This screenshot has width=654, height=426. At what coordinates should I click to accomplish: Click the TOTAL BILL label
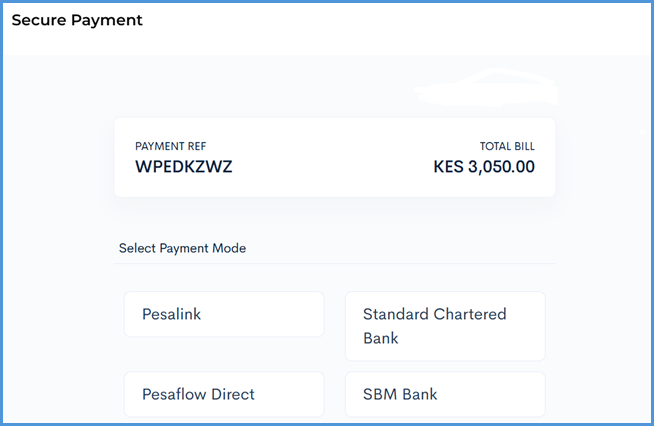tap(507, 146)
